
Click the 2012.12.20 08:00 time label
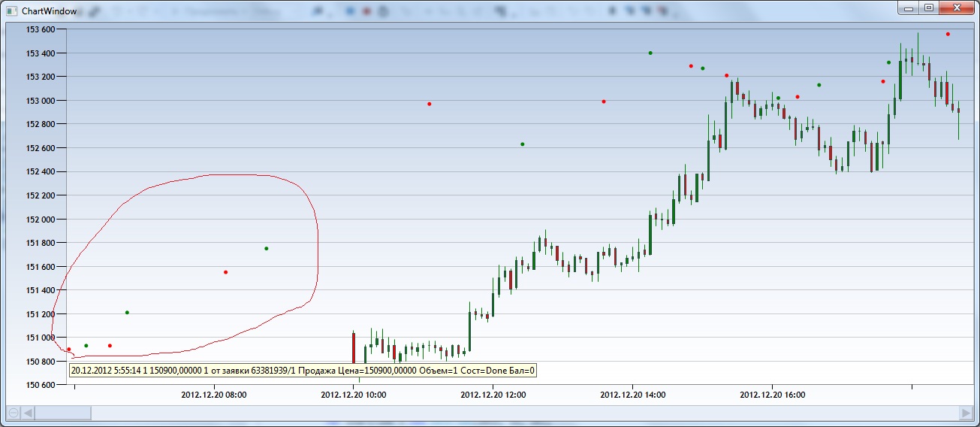(x=214, y=394)
